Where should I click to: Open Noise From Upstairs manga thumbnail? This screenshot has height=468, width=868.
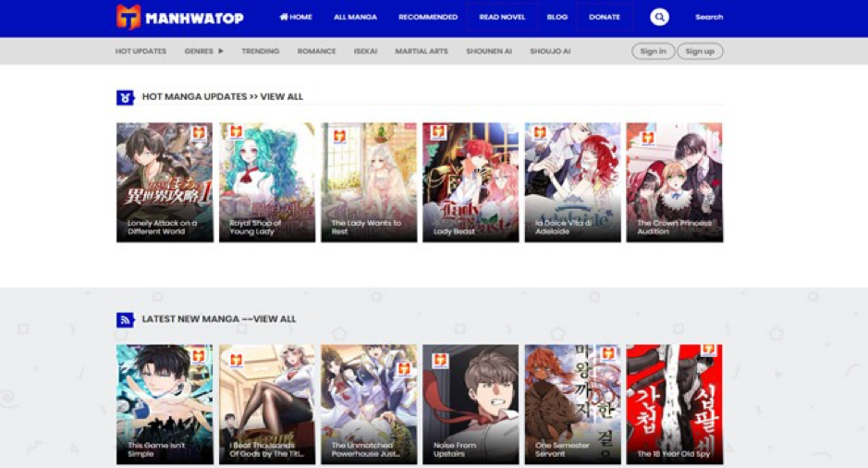point(471,404)
